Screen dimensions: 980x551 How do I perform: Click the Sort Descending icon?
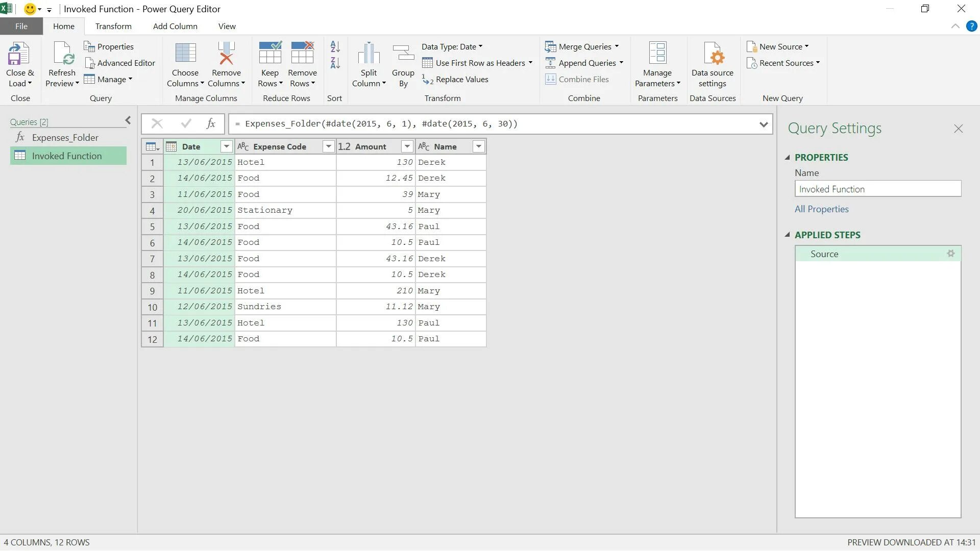tap(335, 63)
